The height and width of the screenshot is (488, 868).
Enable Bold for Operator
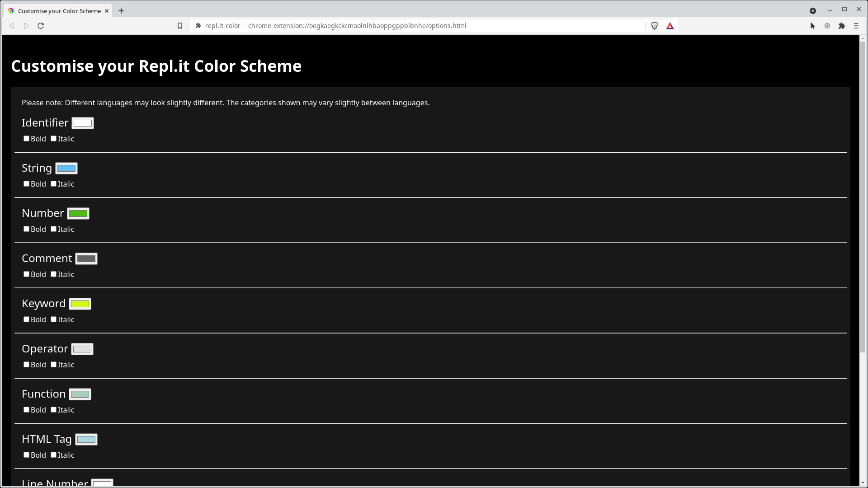coord(26,365)
